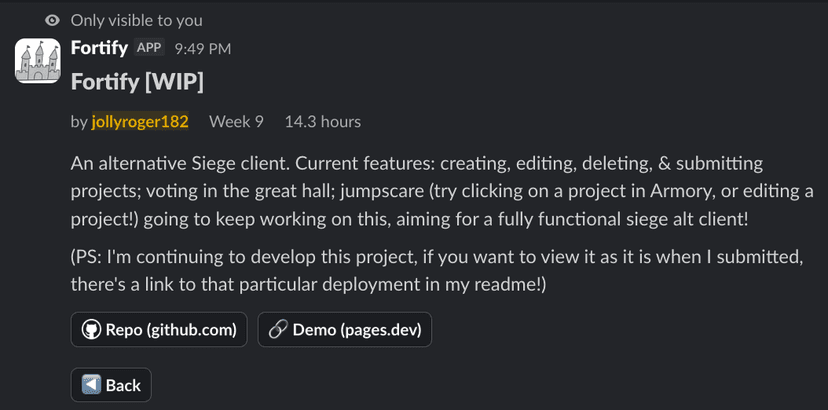This screenshot has width=828, height=410.
Task: Open the Repo (github.com) link button
Action: (x=159, y=330)
